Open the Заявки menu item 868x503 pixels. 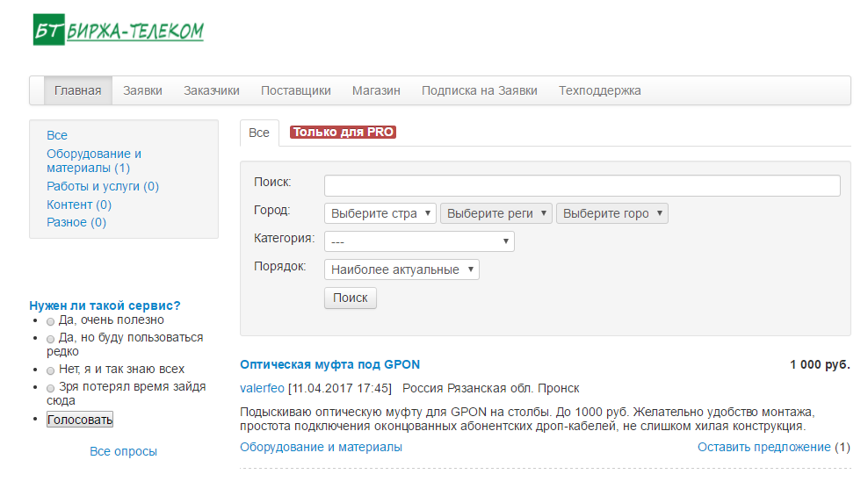coord(142,90)
